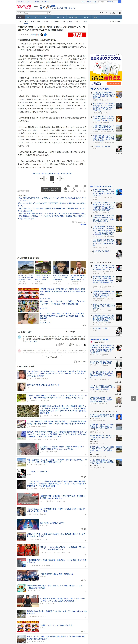Click the 学びがある graduation cap reaction
Viewport: 138px width, 644px height.
(66, 189)
